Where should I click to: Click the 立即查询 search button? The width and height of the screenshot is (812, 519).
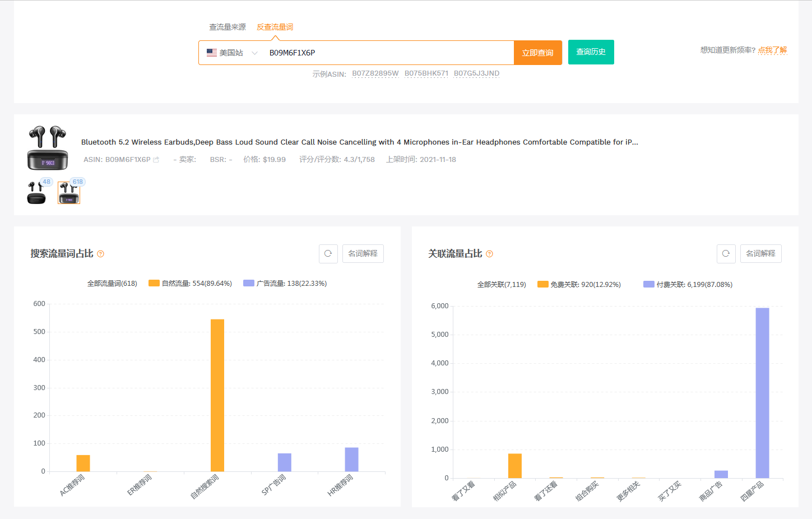coord(537,53)
